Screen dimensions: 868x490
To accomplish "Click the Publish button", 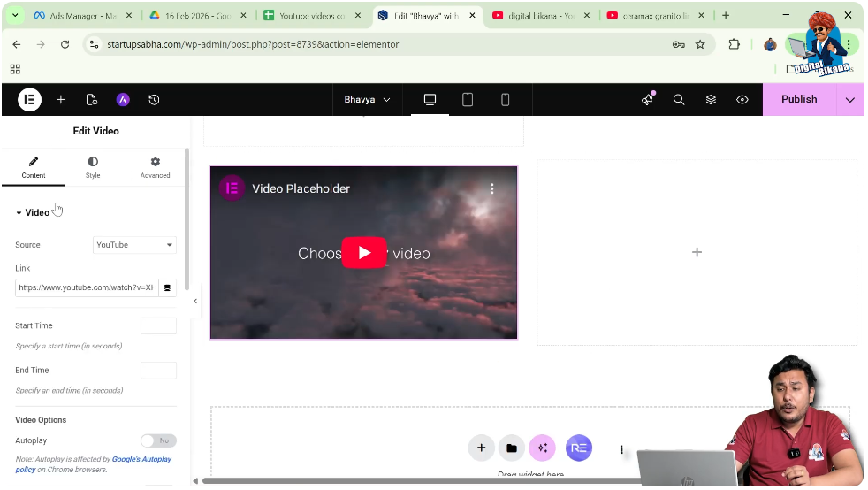I will pos(801,100).
